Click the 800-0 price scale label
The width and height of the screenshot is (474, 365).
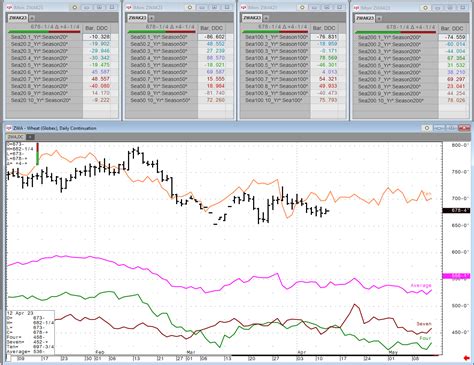(460, 145)
